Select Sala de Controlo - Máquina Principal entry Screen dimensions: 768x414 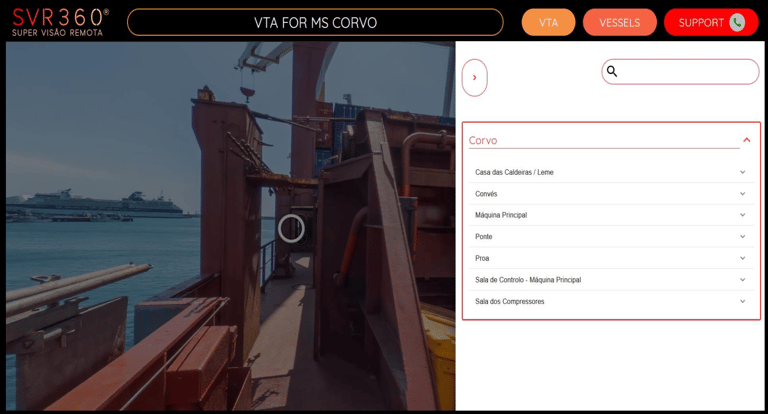[x=611, y=280]
